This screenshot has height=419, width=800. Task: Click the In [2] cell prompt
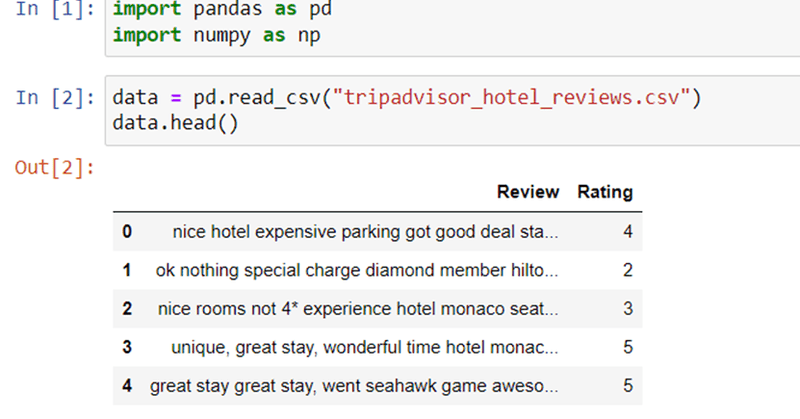[x=56, y=98]
